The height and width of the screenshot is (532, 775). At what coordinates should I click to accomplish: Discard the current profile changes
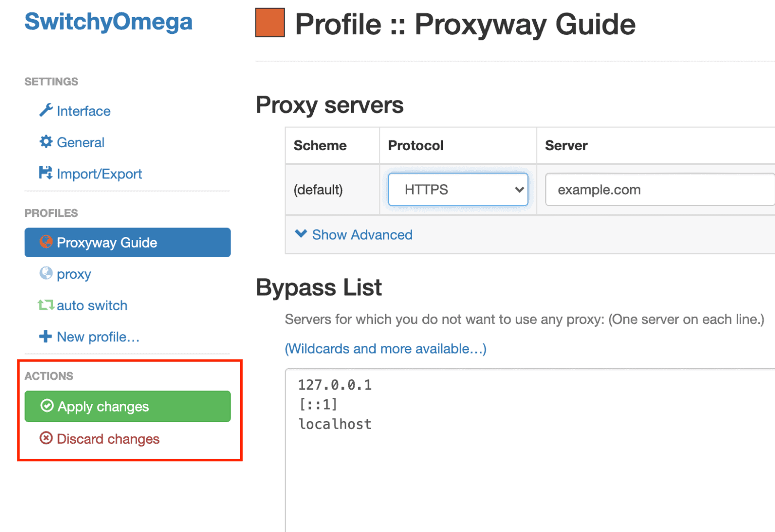click(x=108, y=439)
